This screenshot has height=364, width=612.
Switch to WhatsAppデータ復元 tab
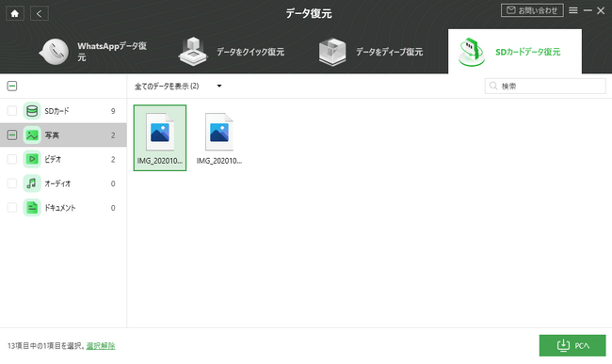click(x=93, y=52)
